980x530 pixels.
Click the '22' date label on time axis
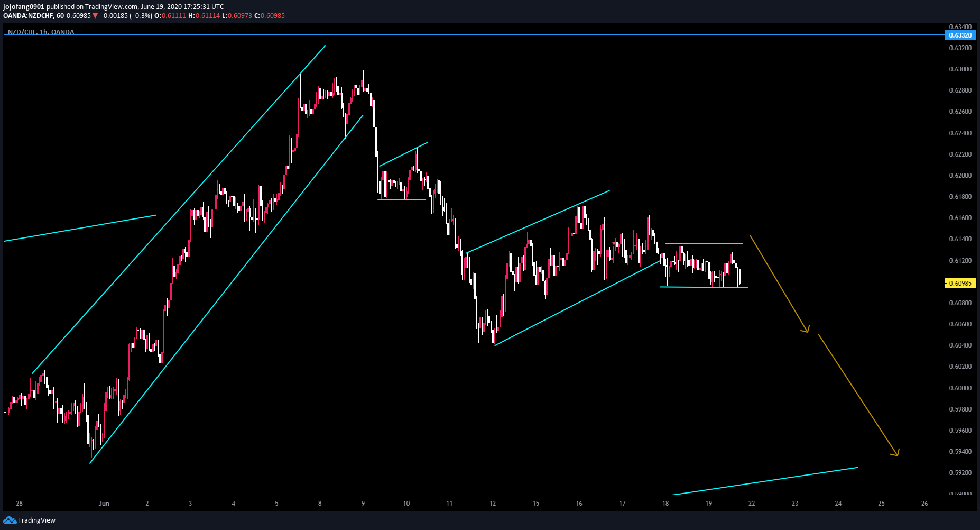752,504
